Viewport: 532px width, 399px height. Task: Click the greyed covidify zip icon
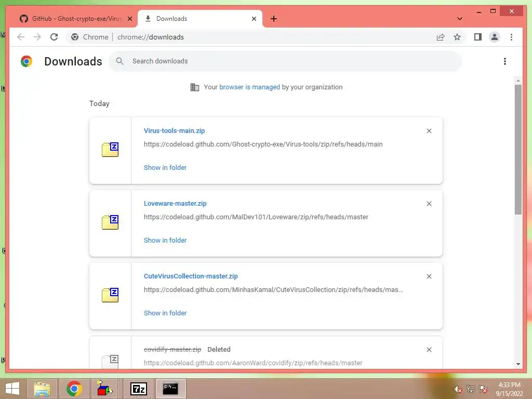pos(110,362)
